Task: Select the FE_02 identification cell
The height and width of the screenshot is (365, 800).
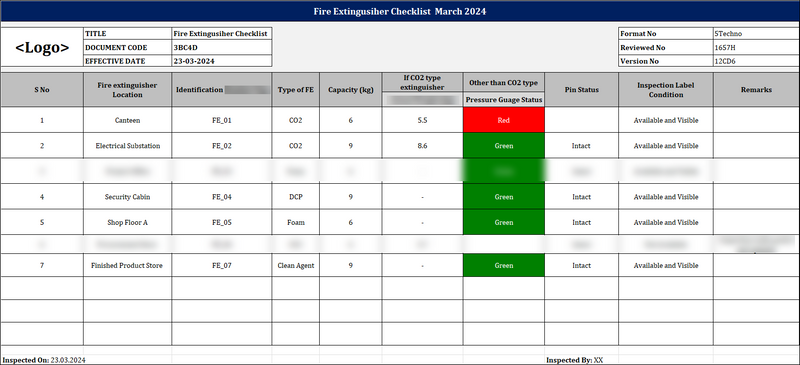Action: [x=222, y=146]
